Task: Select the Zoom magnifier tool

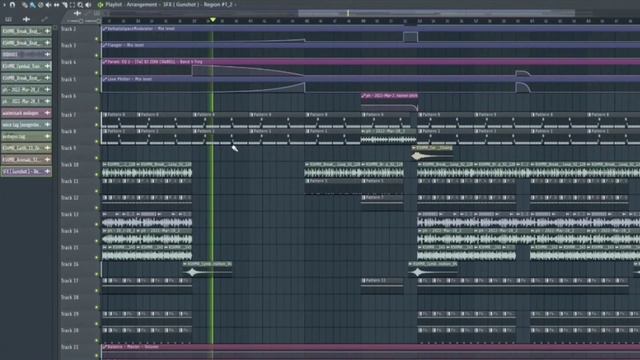Action: tap(80, 5)
